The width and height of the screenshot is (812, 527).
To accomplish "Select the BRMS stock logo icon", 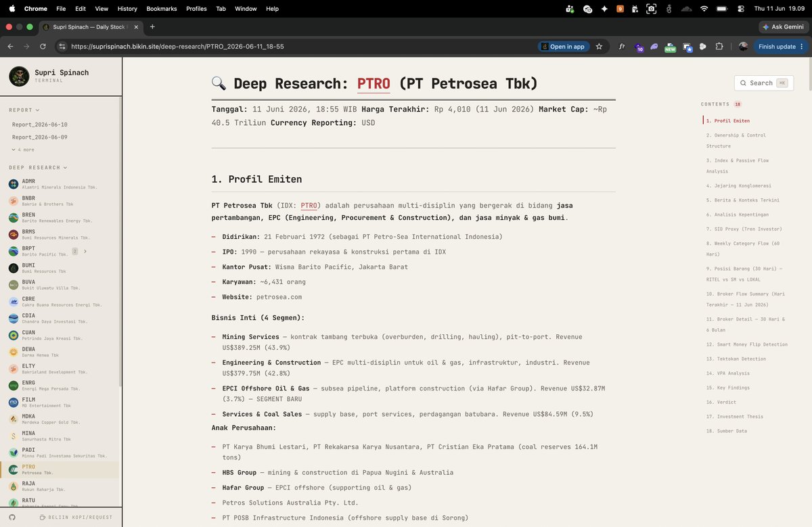I will pyautogui.click(x=14, y=234).
